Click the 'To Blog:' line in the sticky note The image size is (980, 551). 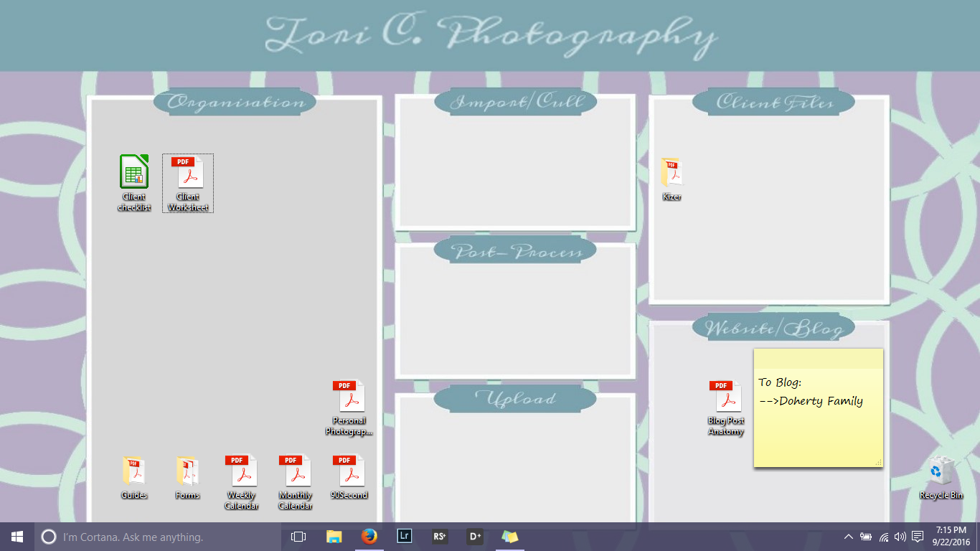780,382
